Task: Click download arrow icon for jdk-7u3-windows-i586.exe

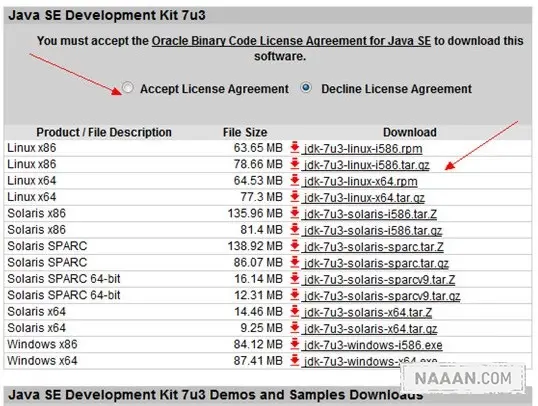Action: pyautogui.click(x=294, y=344)
